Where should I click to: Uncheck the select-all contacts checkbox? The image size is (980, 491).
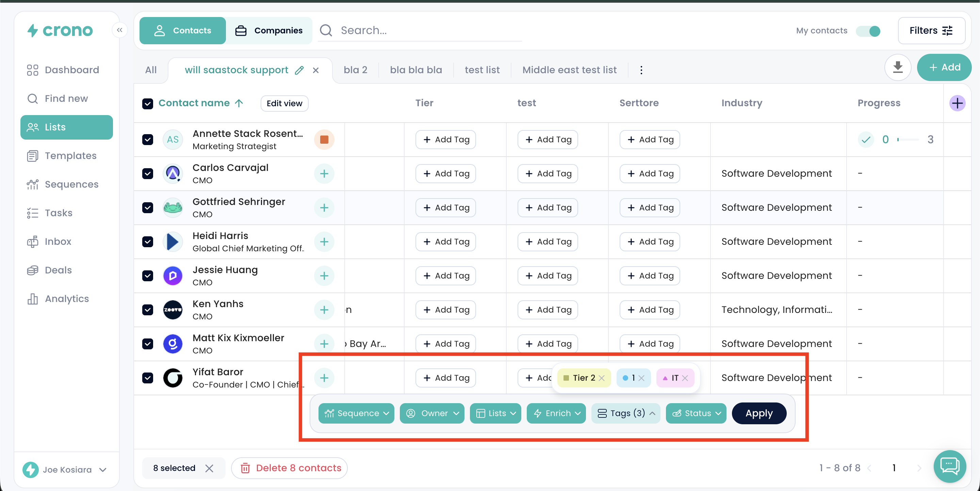(x=148, y=104)
